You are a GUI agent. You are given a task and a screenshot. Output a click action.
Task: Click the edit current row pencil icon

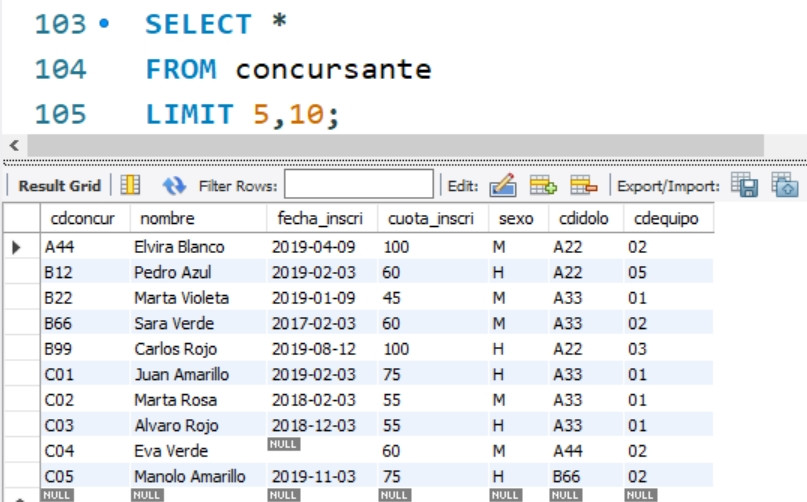(503, 185)
